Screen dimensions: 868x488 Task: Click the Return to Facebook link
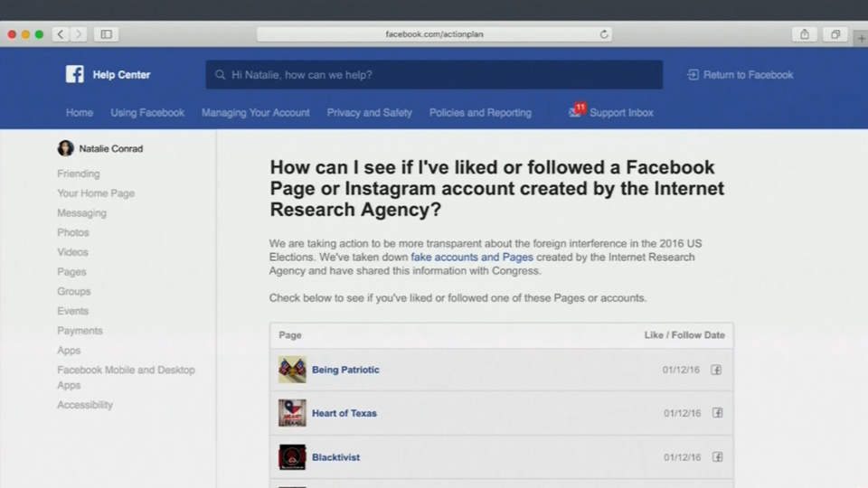pyautogui.click(x=748, y=75)
